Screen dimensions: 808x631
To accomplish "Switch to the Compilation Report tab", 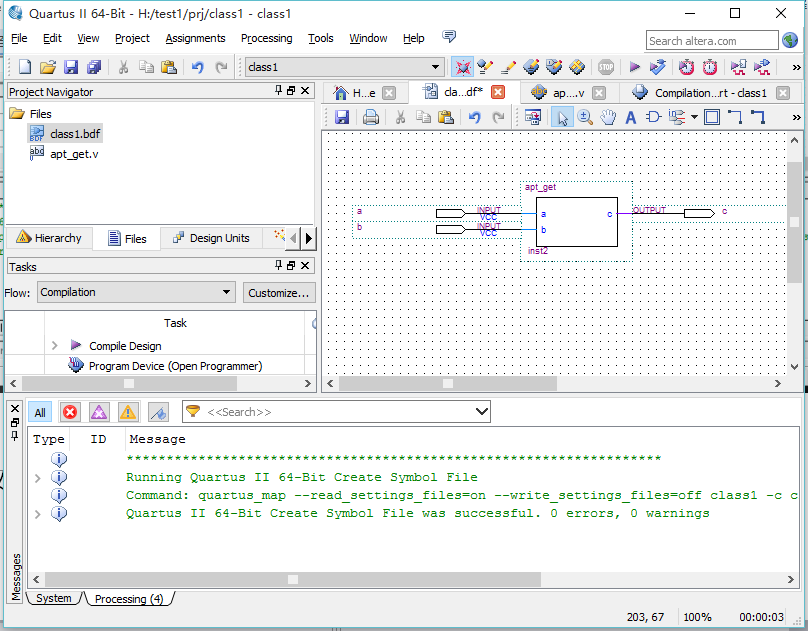I will point(709,93).
